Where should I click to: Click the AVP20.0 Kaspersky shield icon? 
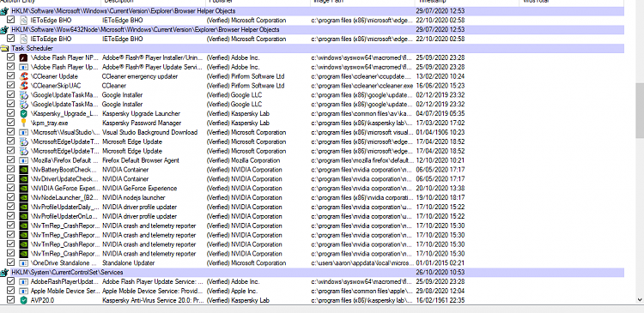point(23,301)
